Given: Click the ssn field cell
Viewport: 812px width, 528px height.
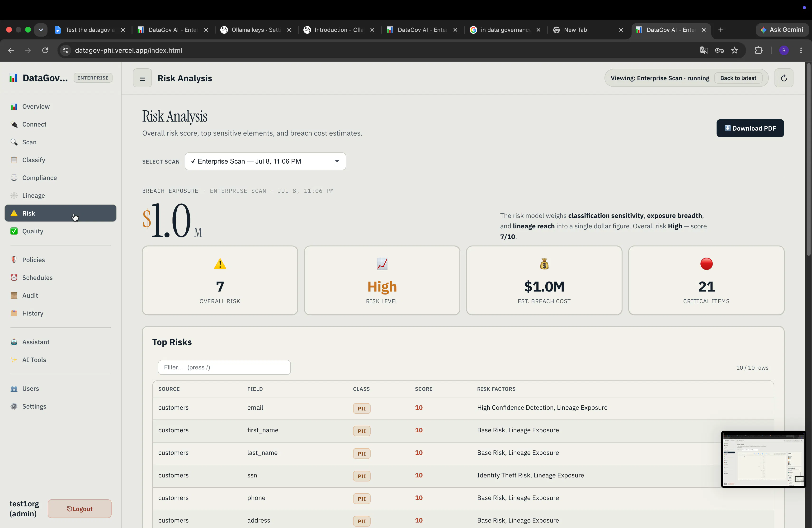Looking at the screenshot, I should point(252,475).
